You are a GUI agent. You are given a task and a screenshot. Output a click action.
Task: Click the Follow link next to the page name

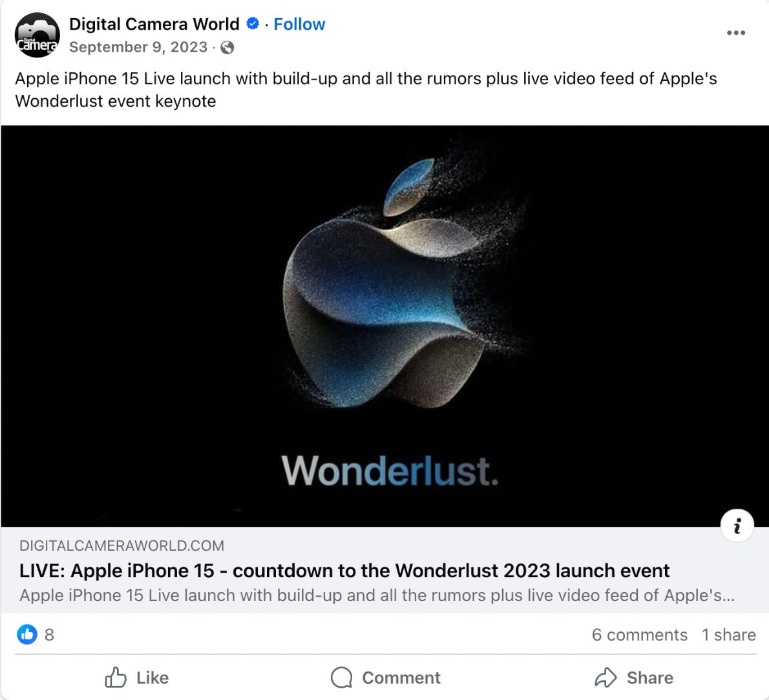pos(299,23)
